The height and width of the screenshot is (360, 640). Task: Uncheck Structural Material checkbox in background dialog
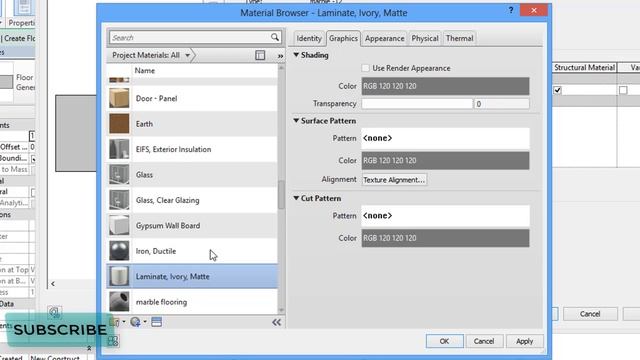pos(558,90)
